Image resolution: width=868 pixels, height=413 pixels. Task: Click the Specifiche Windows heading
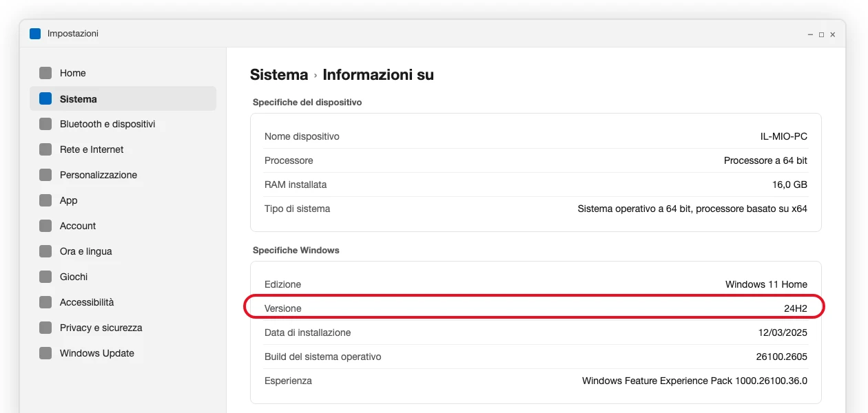tap(296, 250)
